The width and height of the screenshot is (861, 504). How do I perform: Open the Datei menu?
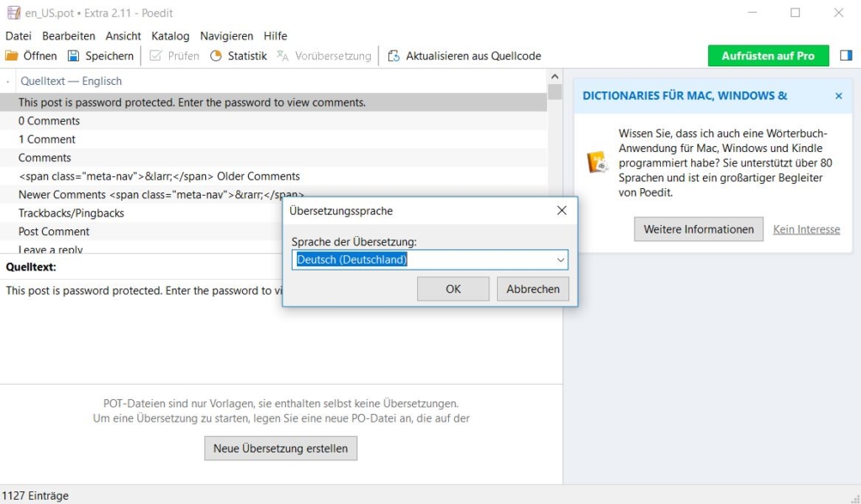[x=18, y=35]
